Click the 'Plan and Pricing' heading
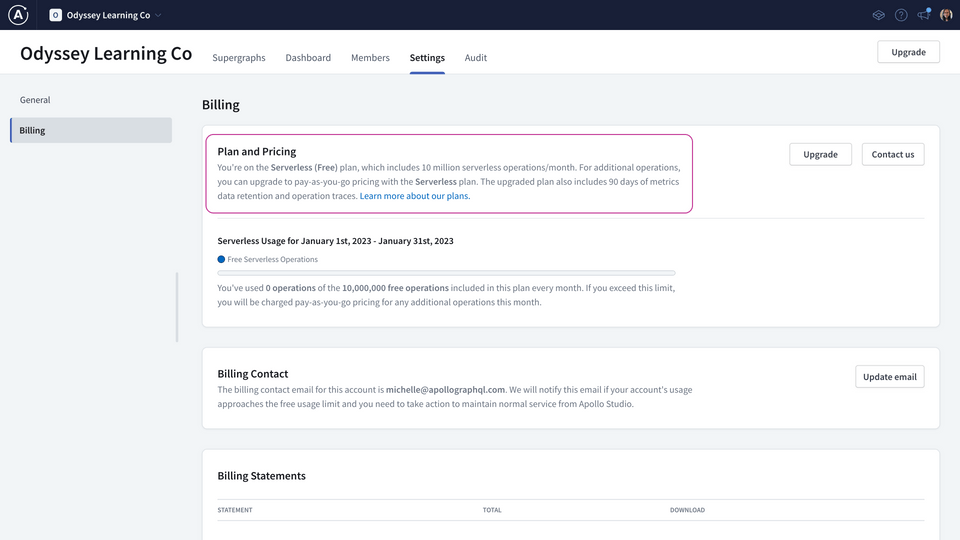Screen dimensions: 960x540 point(257,151)
